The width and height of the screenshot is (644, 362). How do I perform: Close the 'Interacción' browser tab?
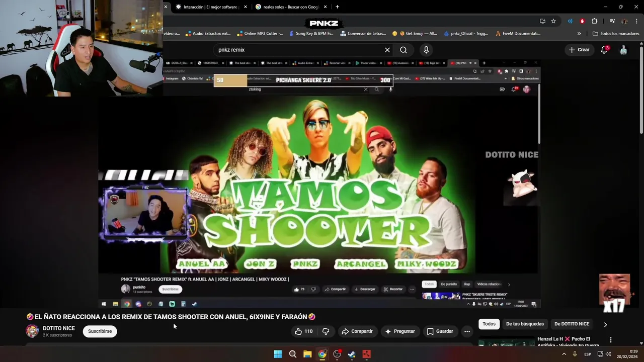246,7
